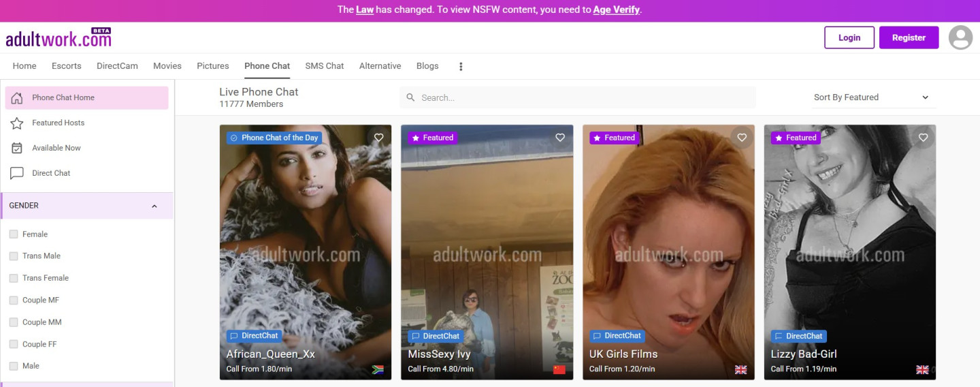
Task: Click the Login button
Action: 849,37
